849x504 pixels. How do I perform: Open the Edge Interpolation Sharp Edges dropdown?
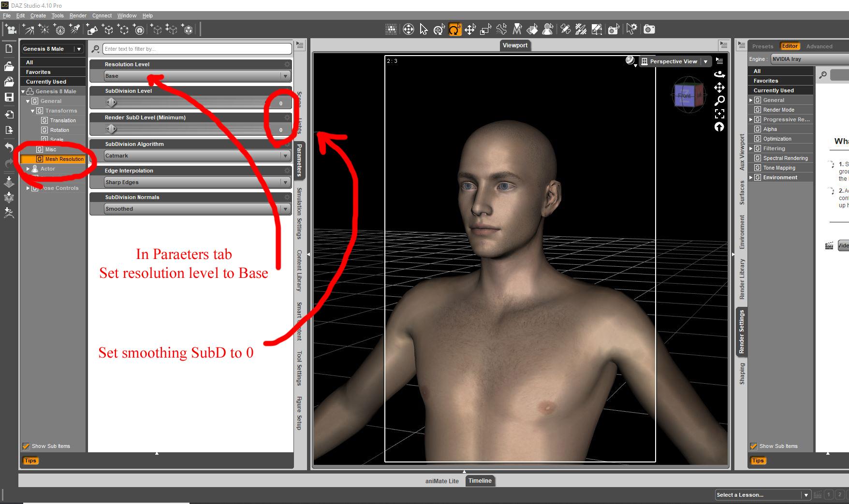197,182
